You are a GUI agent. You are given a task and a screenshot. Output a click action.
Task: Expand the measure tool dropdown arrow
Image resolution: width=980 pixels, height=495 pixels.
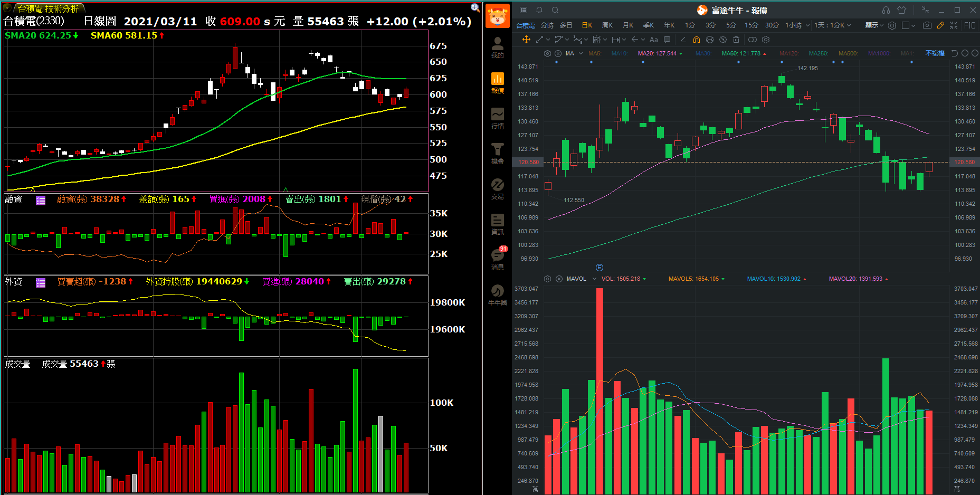624,40
